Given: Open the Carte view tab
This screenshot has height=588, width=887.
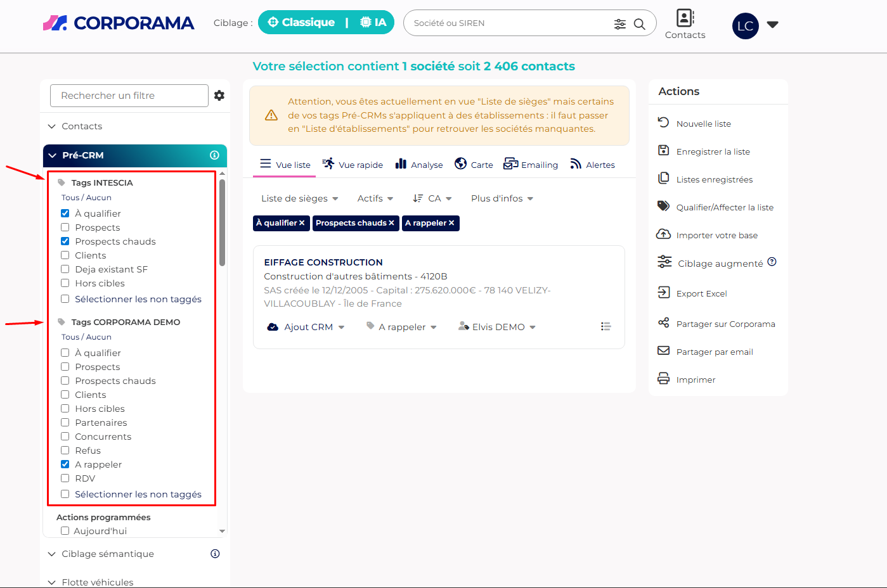Looking at the screenshot, I should pos(474,165).
